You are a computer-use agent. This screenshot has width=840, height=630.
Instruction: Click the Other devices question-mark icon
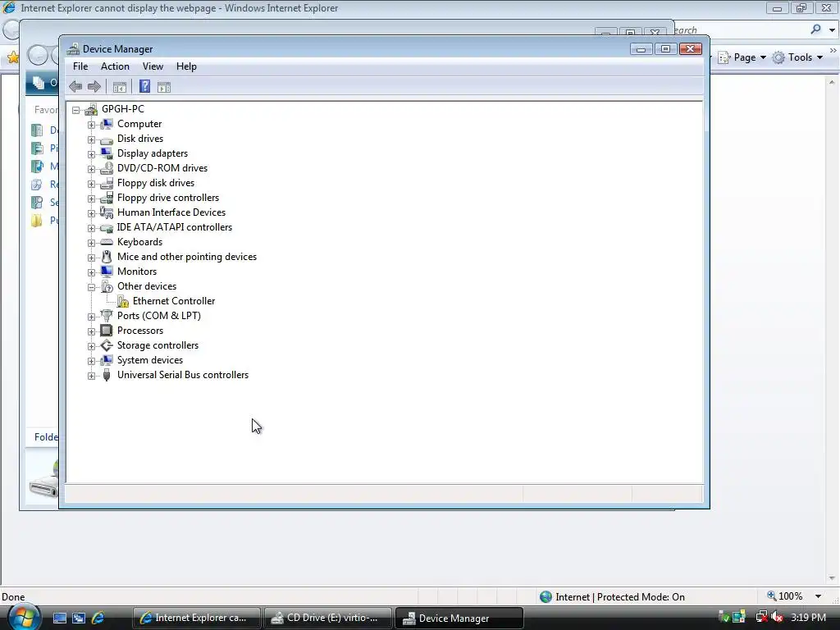(107, 286)
